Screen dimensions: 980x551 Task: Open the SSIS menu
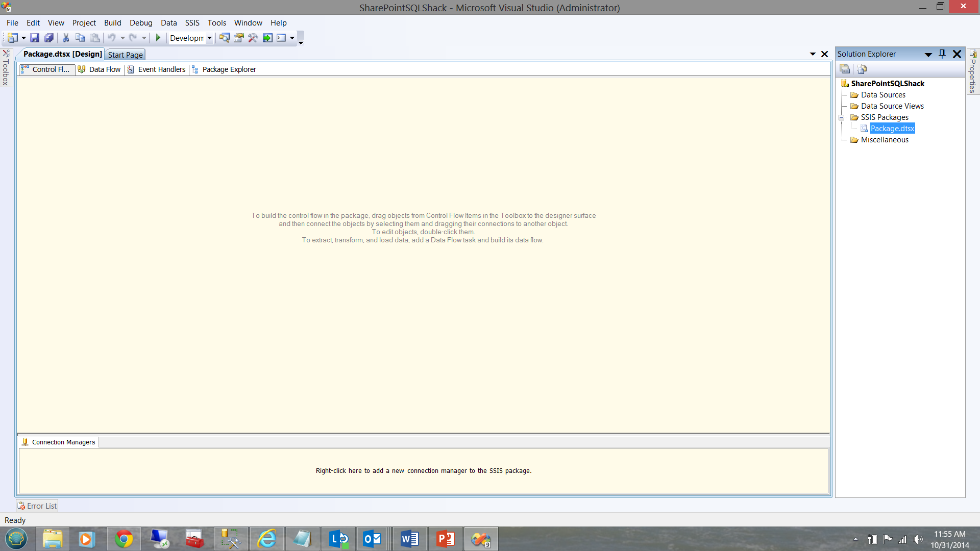[192, 22]
